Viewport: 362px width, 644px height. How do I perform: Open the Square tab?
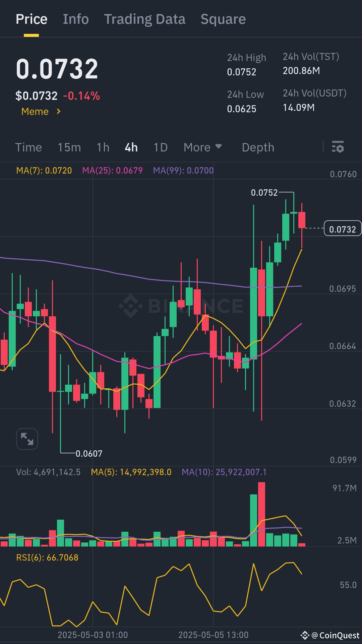tap(223, 19)
